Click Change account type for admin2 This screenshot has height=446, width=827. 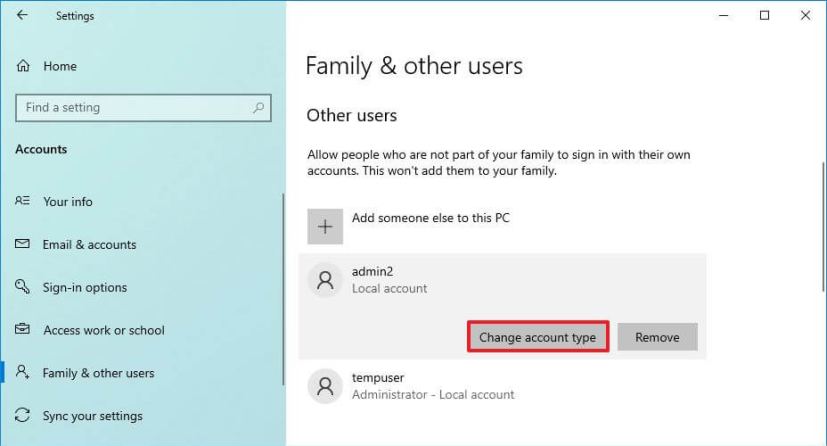pyautogui.click(x=538, y=337)
